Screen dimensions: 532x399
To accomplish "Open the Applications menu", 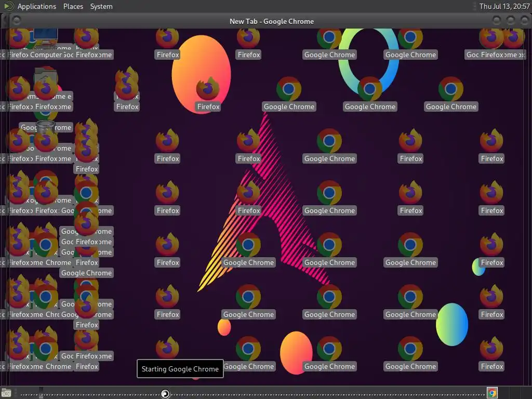I will (37, 6).
